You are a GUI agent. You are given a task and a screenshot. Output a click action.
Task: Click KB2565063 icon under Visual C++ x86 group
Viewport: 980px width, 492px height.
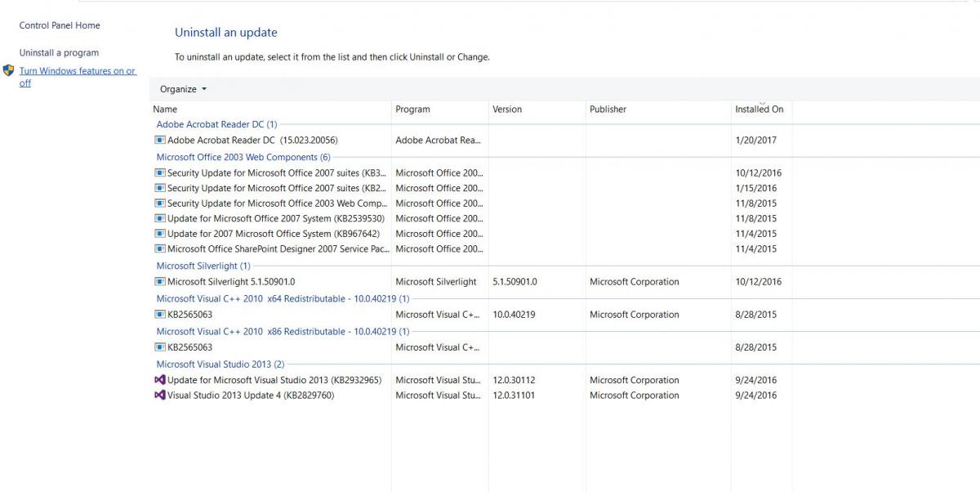[160, 347]
